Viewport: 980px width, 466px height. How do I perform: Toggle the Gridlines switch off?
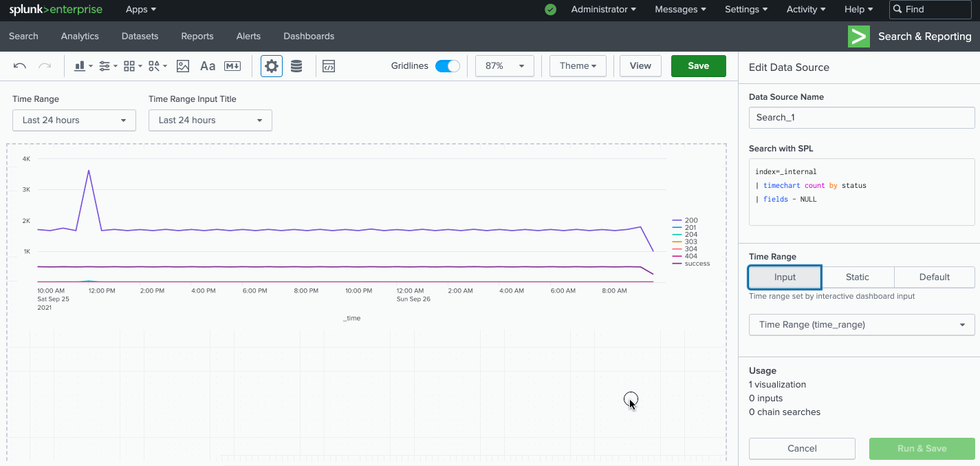pos(448,66)
